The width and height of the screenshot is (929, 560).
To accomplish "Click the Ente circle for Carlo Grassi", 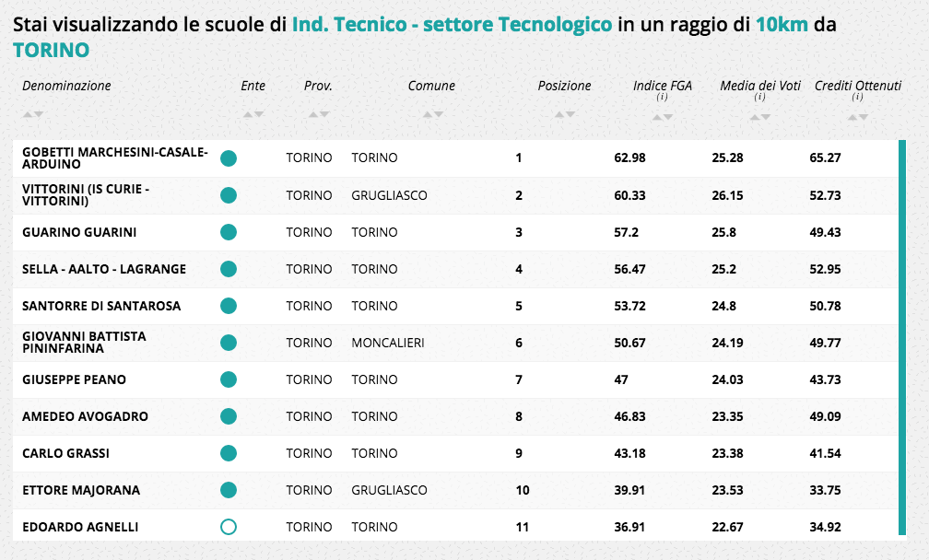I will click(x=229, y=453).
